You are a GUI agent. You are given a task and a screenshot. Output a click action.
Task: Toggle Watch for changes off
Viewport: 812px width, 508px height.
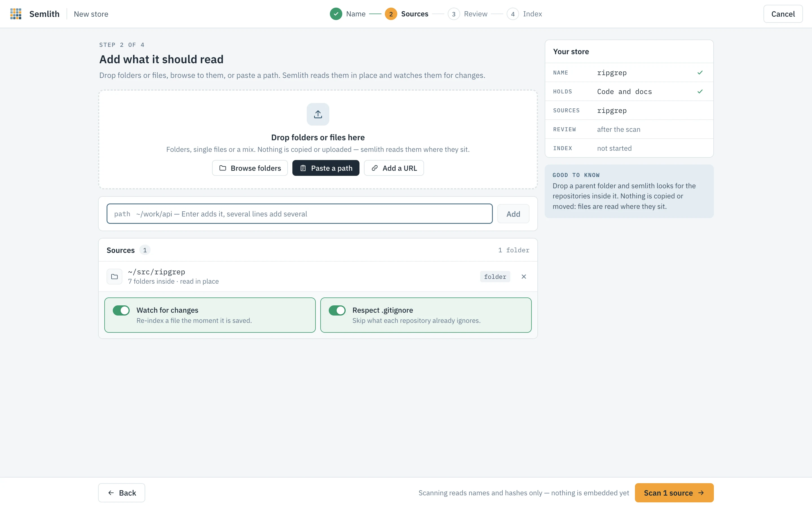[121, 310]
